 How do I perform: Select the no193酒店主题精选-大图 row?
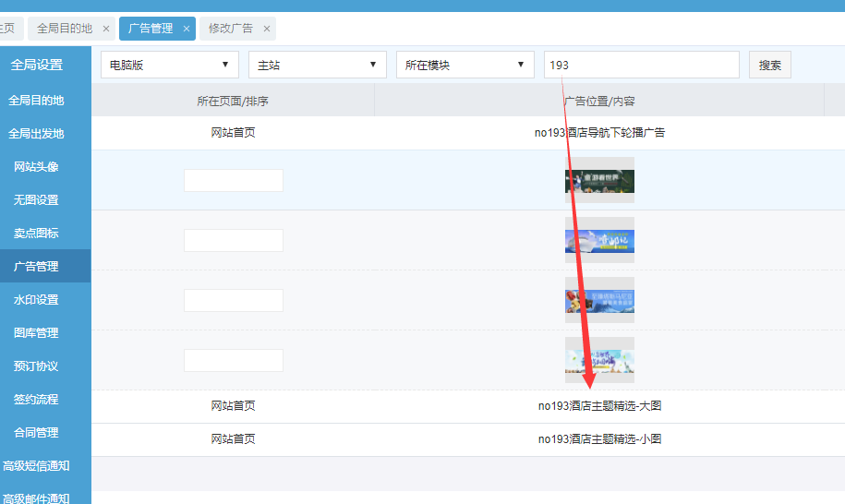[599, 406]
